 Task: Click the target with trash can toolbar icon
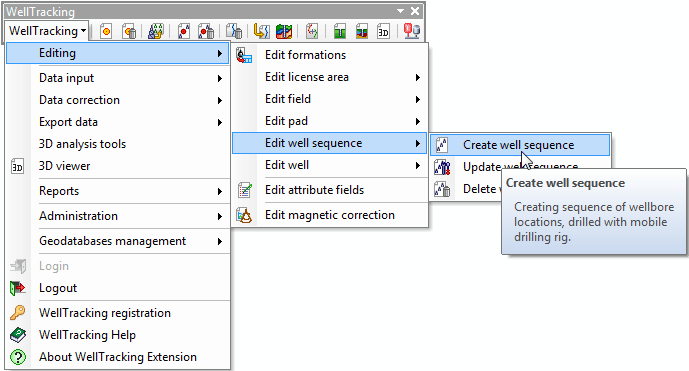point(129,31)
